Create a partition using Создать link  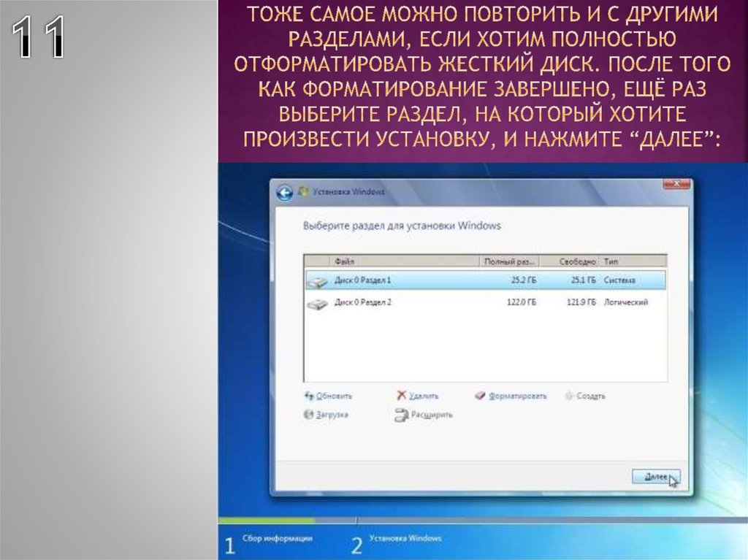590,396
